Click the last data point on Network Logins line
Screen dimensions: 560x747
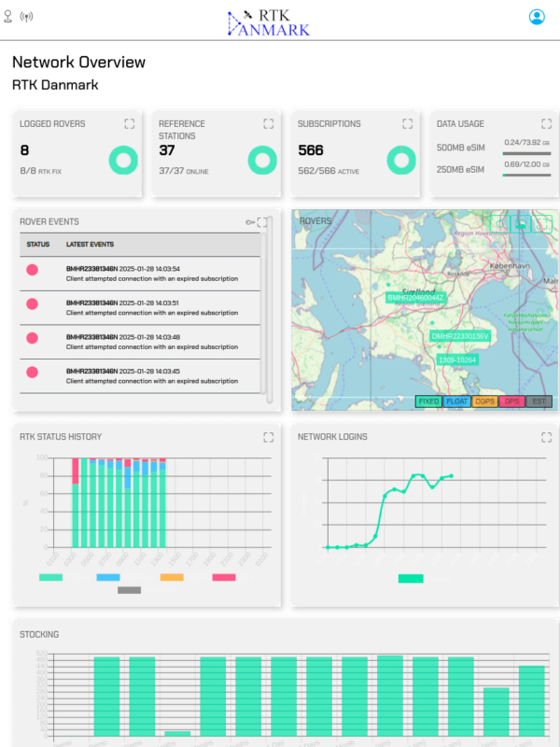pos(452,476)
